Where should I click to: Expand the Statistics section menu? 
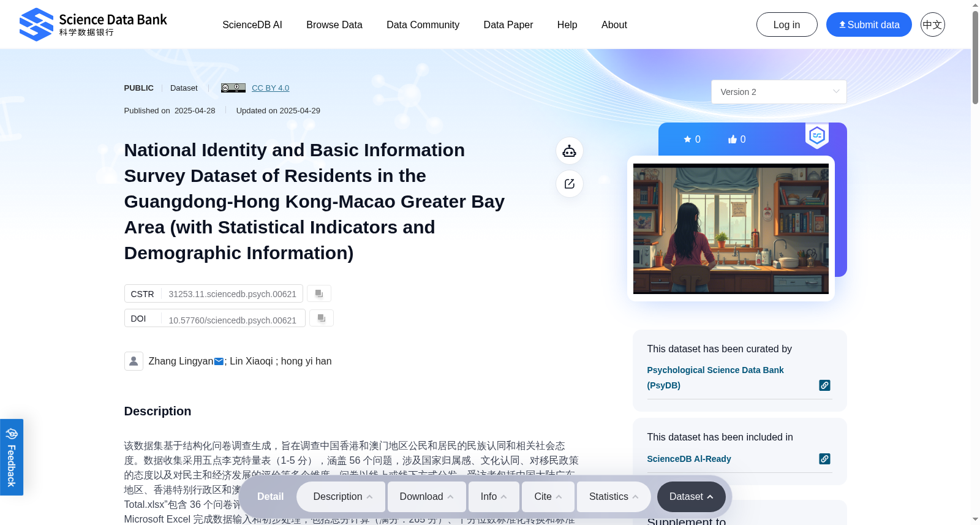pos(614,497)
